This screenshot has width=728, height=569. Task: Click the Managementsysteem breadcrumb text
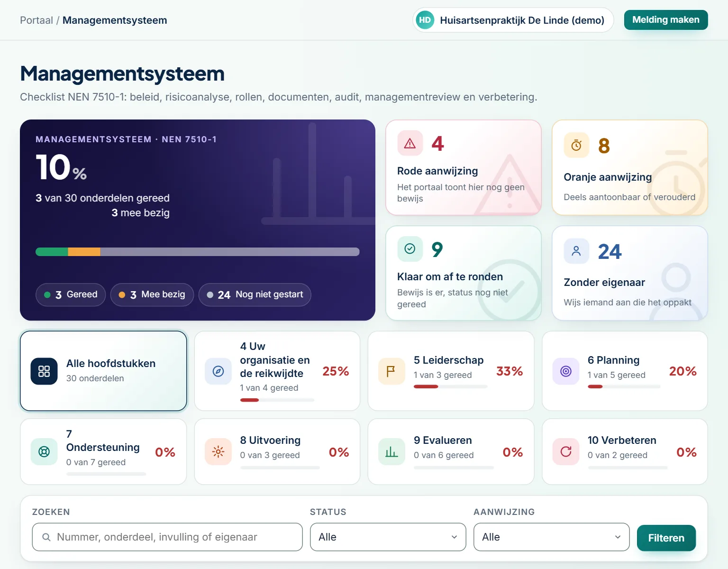tap(115, 20)
